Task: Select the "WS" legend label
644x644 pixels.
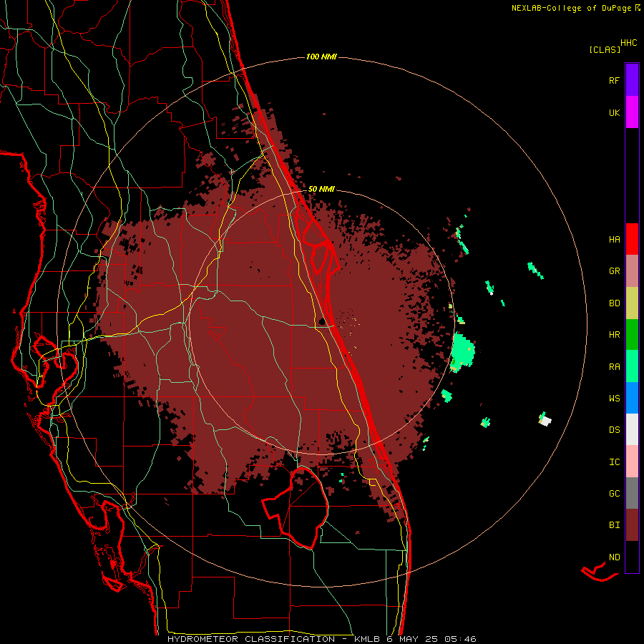Action: tap(614, 399)
